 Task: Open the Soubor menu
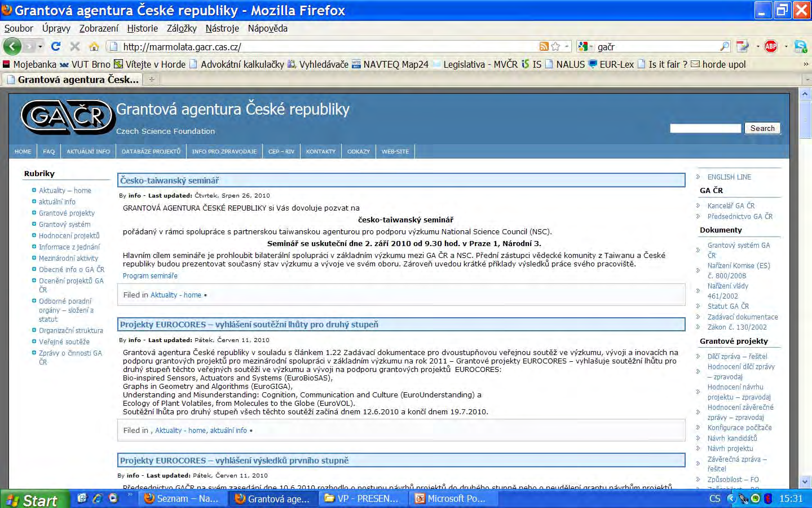click(x=19, y=28)
